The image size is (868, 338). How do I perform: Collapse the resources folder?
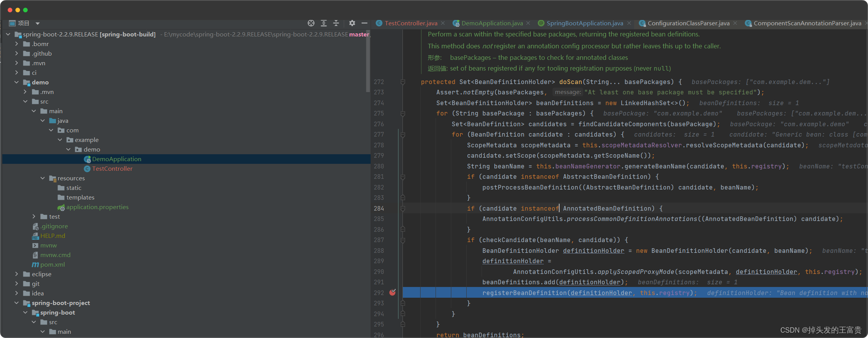(x=43, y=178)
